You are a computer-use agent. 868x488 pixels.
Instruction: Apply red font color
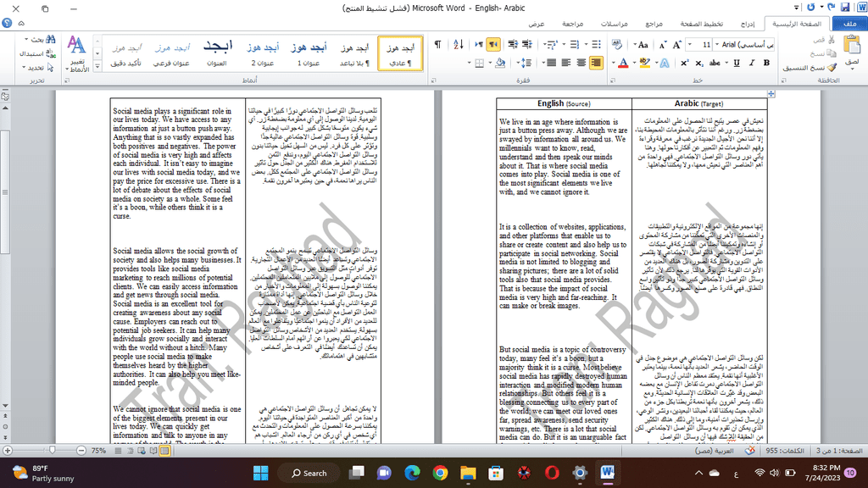pyautogui.click(x=623, y=63)
